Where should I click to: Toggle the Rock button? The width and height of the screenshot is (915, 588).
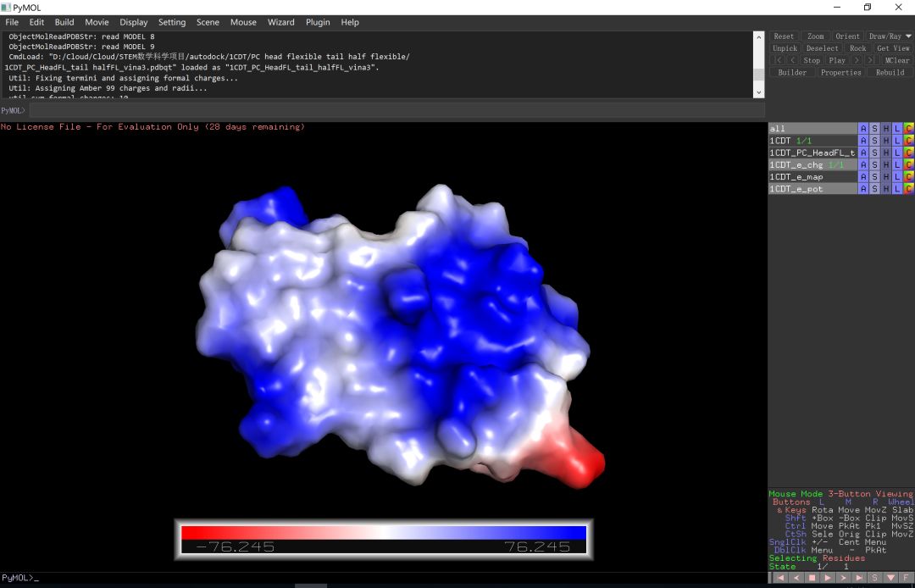(857, 48)
